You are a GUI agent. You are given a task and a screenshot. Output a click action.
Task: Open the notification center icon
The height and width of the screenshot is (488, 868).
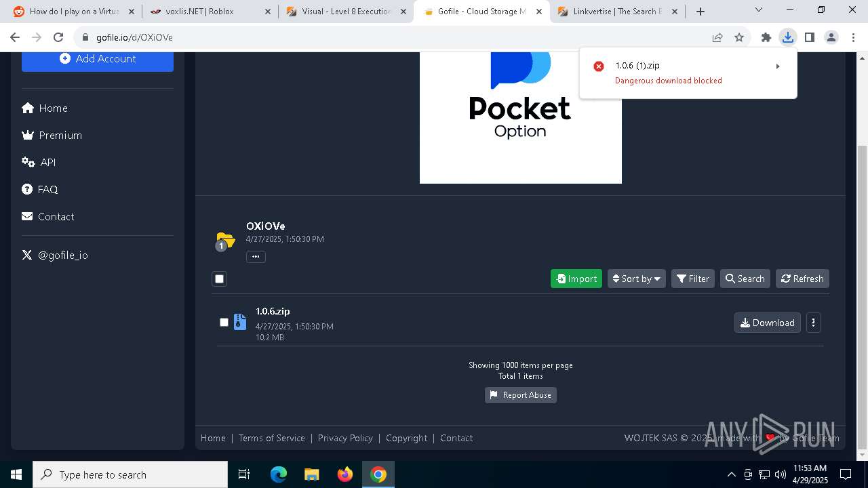(x=846, y=474)
